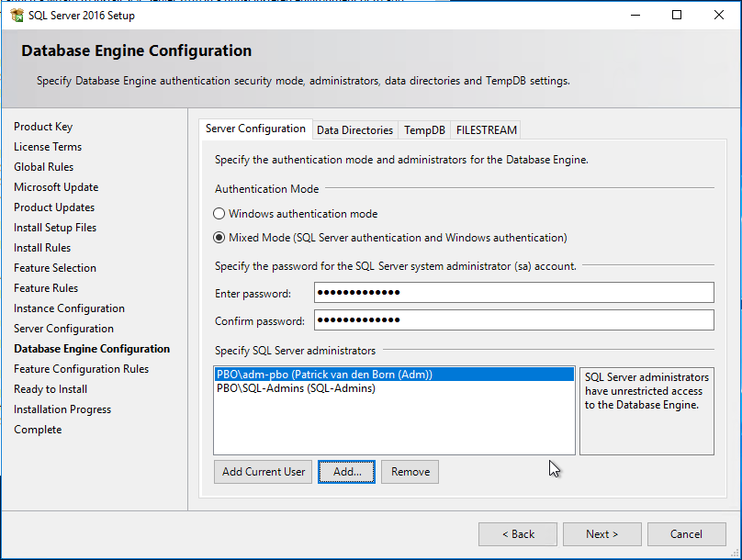Open the FILESTREAM tab

pos(486,130)
